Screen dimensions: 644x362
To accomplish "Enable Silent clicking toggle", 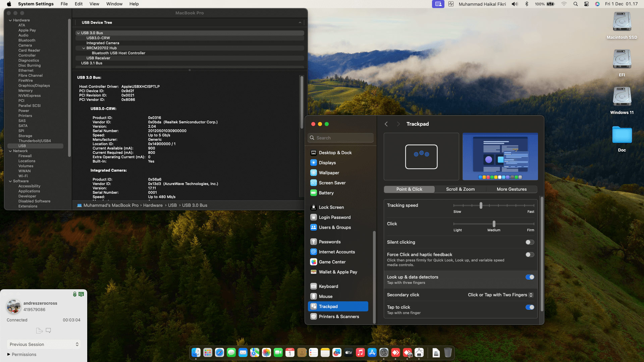I will coord(530,242).
